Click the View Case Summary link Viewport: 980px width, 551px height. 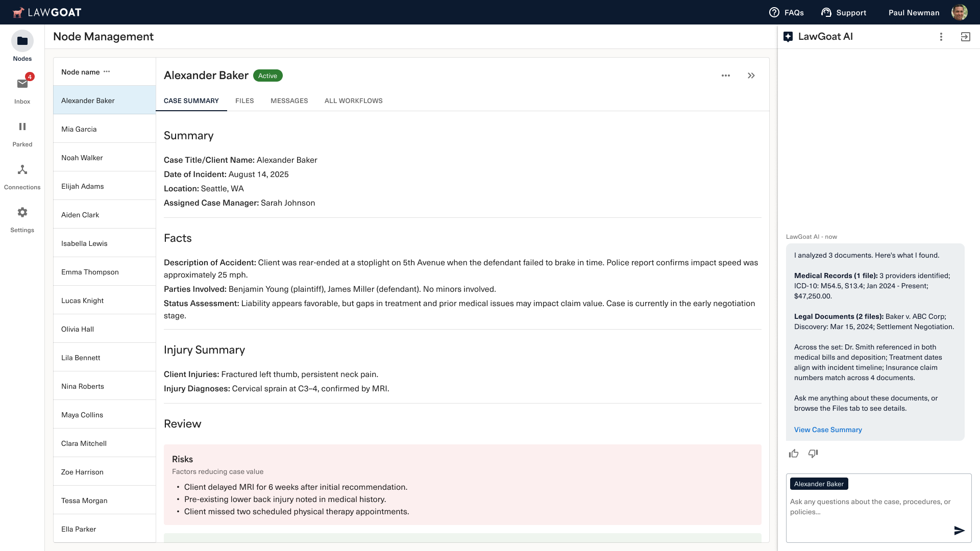click(x=827, y=430)
